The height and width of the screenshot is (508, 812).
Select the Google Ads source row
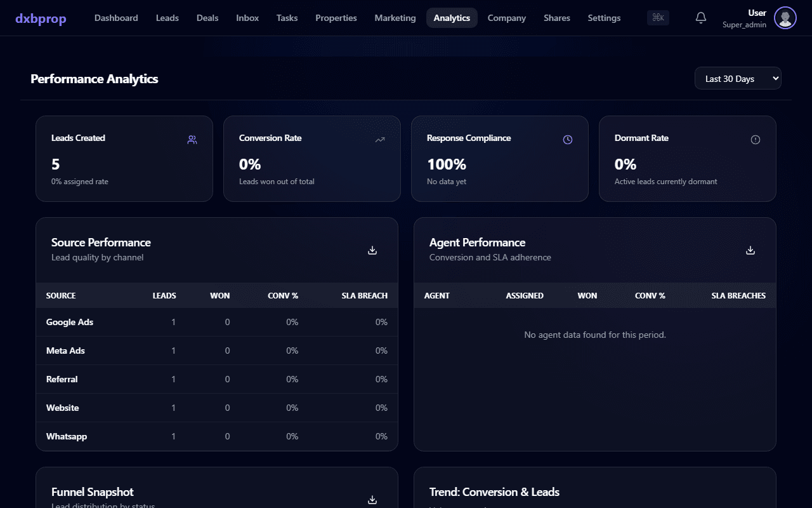(217, 322)
